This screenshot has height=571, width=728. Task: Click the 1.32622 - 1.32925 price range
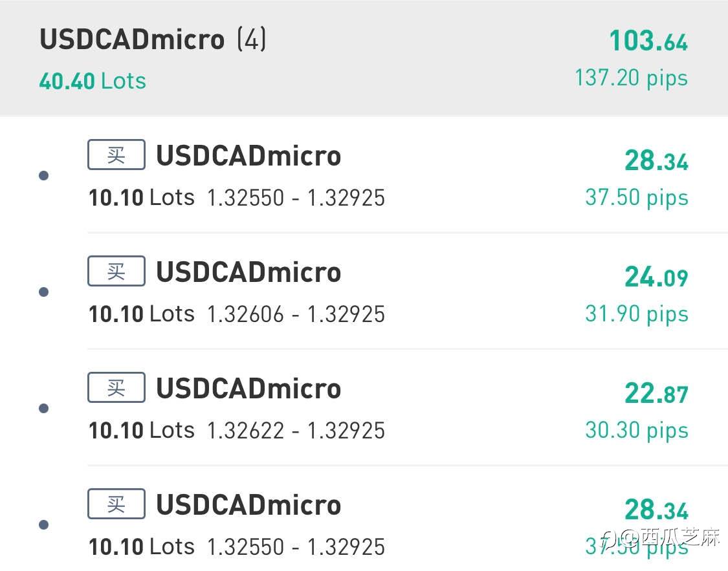[x=296, y=431]
